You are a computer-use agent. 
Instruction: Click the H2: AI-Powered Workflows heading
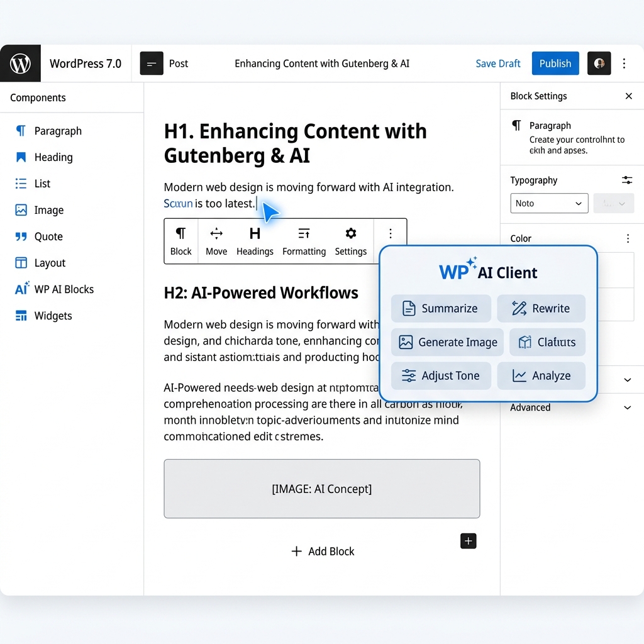[261, 293]
